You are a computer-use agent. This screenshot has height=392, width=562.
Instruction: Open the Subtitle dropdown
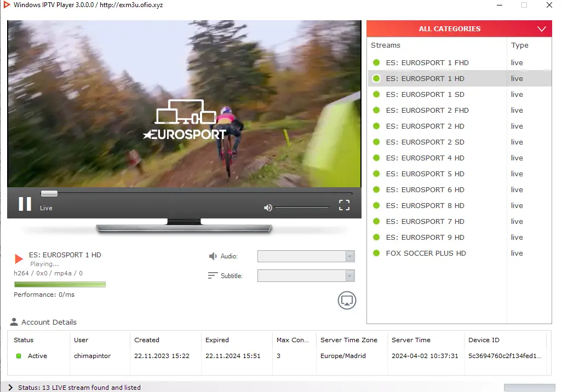click(306, 275)
